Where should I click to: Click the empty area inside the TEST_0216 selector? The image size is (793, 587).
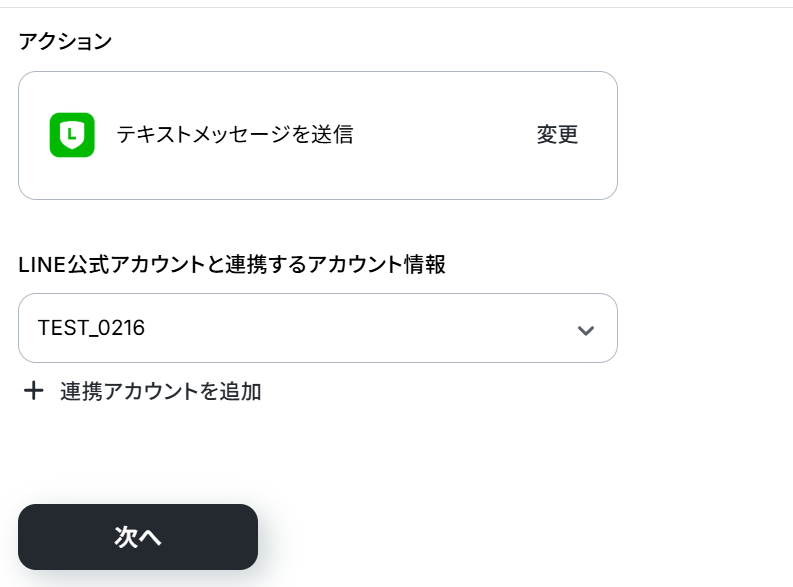[x=354, y=328]
